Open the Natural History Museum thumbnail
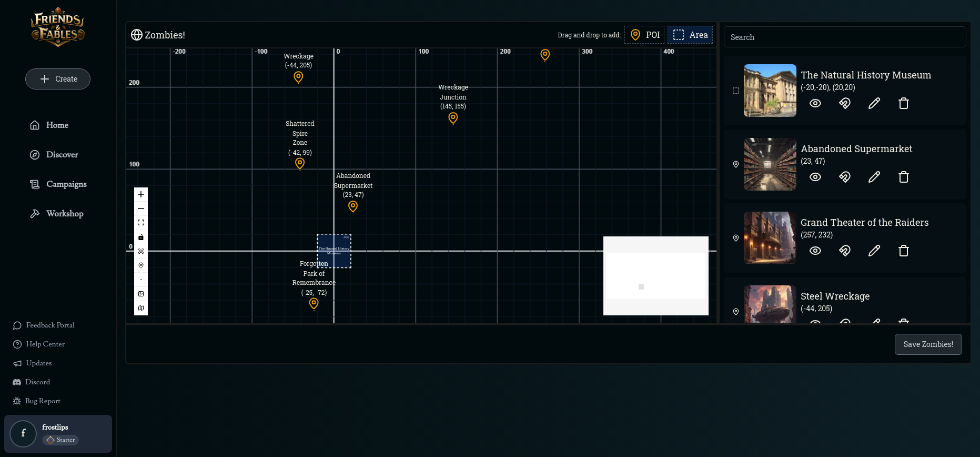 (x=770, y=91)
